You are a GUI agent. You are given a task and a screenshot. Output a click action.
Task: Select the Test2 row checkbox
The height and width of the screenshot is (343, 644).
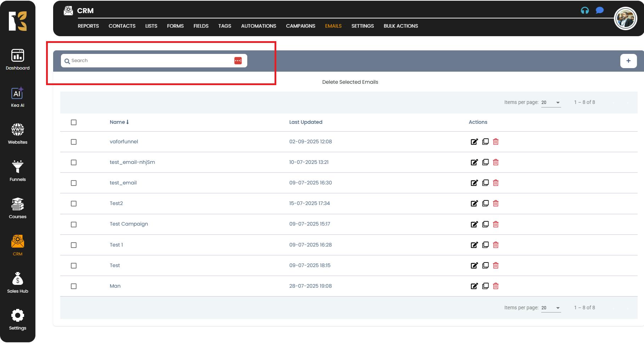74,204
